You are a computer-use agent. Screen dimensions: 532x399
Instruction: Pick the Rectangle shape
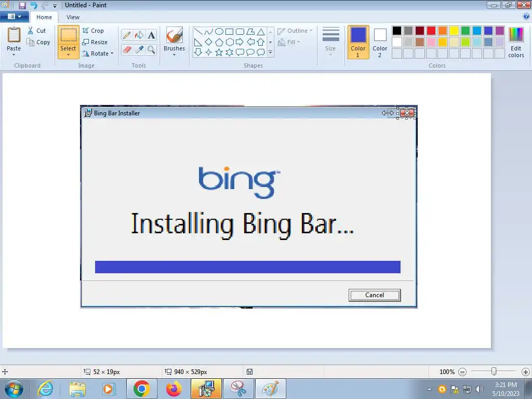pos(229,32)
